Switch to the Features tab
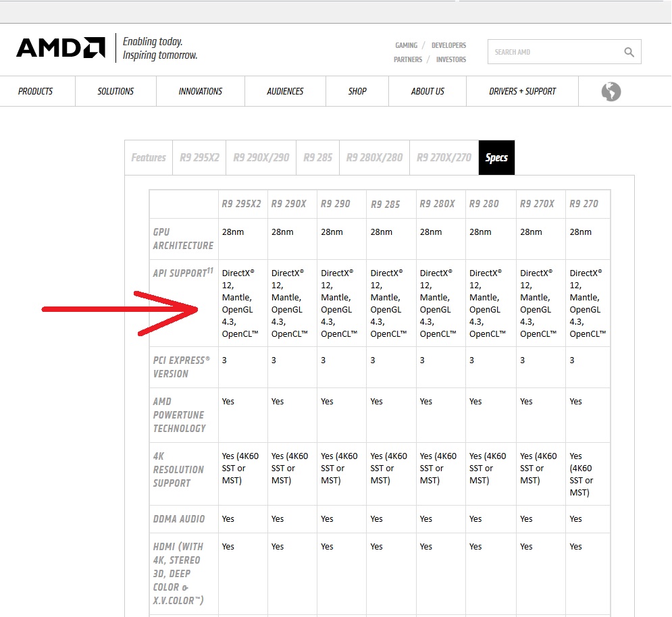 tap(149, 158)
